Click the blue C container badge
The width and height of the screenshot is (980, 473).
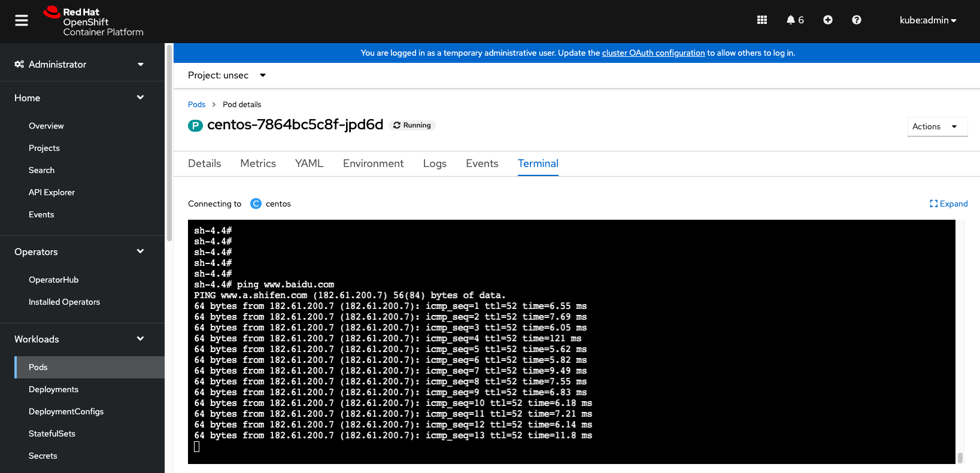click(x=256, y=204)
